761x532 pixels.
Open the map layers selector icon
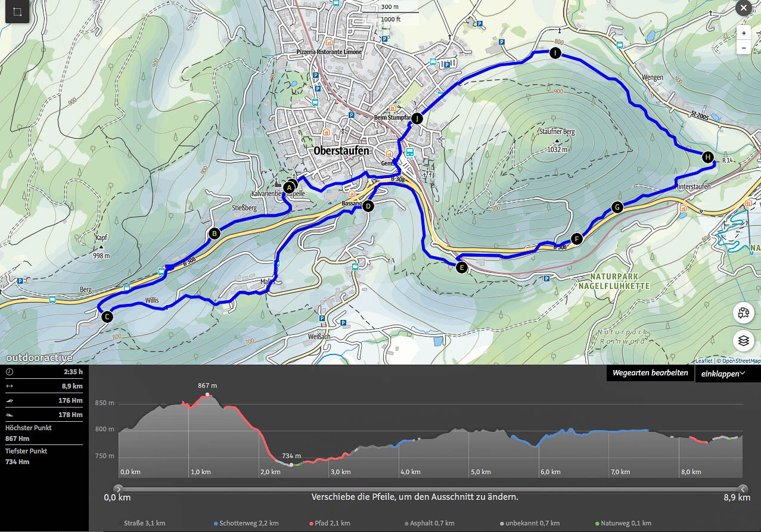743,341
